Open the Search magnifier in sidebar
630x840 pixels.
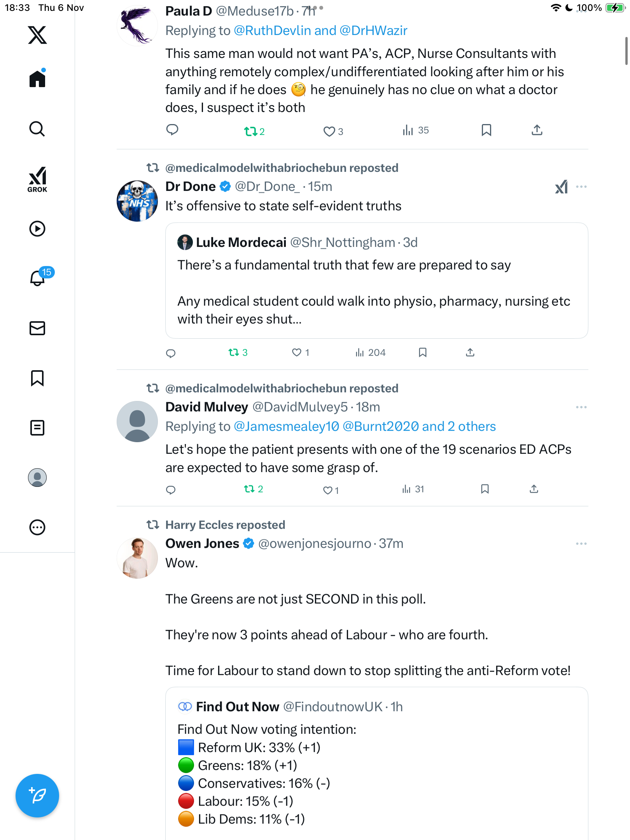click(x=37, y=129)
